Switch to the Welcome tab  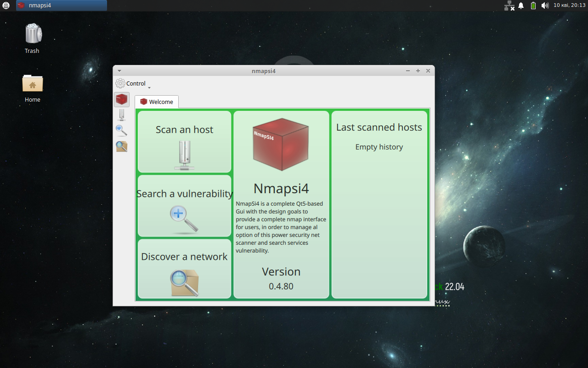[157, 102]
